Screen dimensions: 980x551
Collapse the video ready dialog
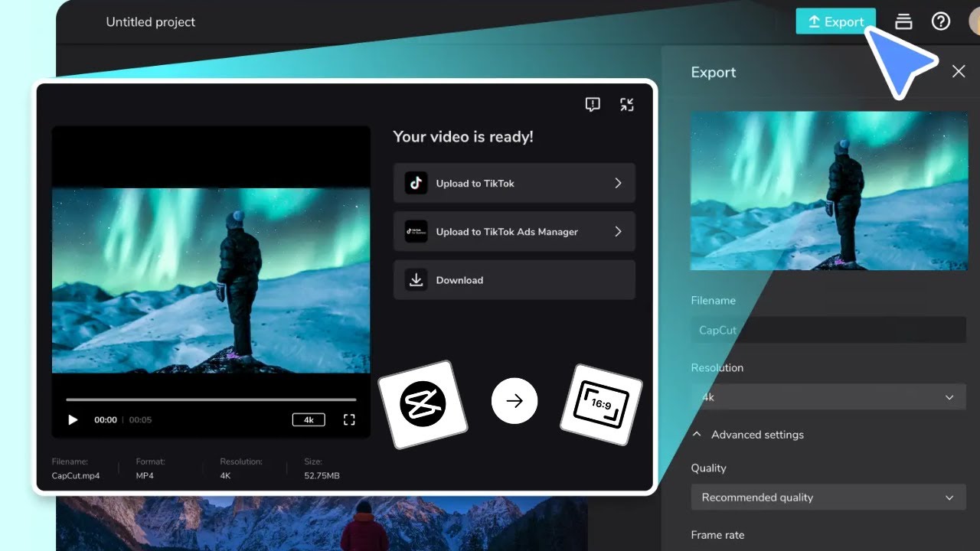627,105
